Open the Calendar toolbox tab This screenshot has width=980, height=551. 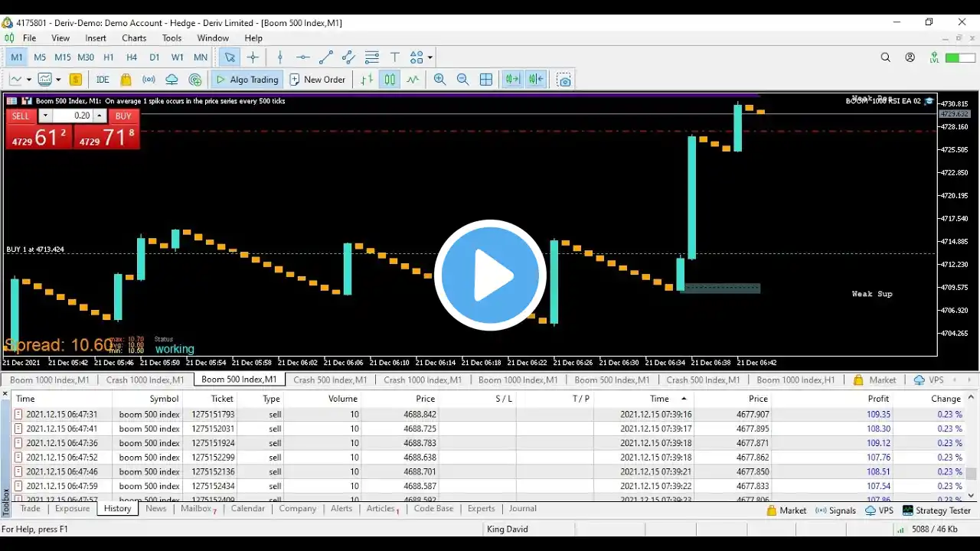(248, 509)
